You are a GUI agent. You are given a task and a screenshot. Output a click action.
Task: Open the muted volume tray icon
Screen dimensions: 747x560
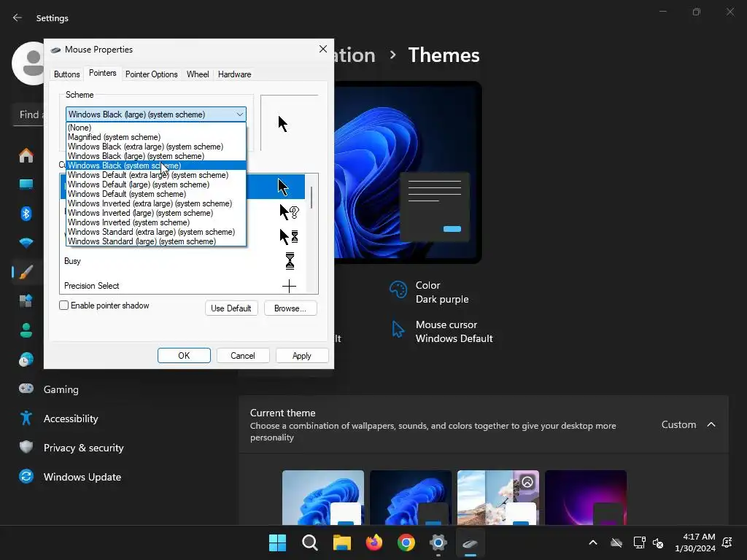point(658,542)
